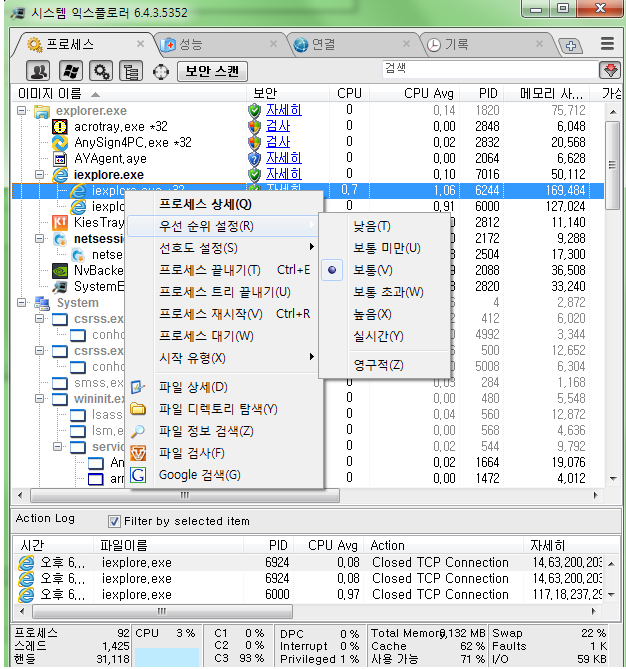Image resolution: width=626 pixels, height=669 pixels.
Task: Click the Action Log horizontal scrollbar
Action: click(x=162, y=611)
